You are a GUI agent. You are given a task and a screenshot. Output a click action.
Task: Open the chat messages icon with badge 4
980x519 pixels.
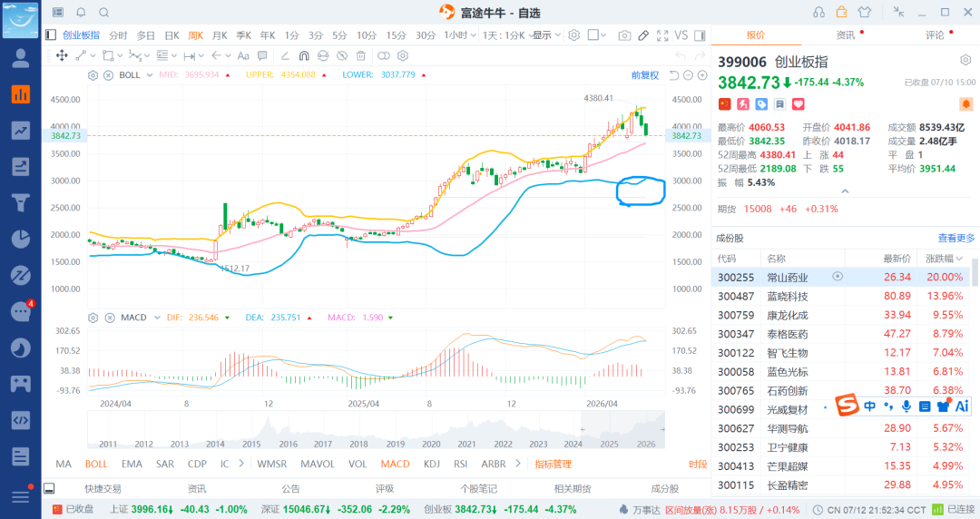21,311
